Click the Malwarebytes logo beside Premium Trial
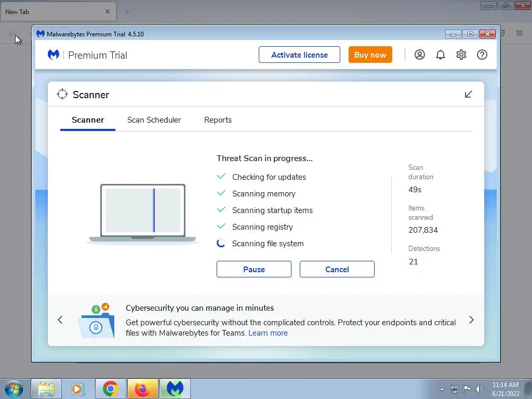The image size is (532, 399). click(x=54, y=55)
